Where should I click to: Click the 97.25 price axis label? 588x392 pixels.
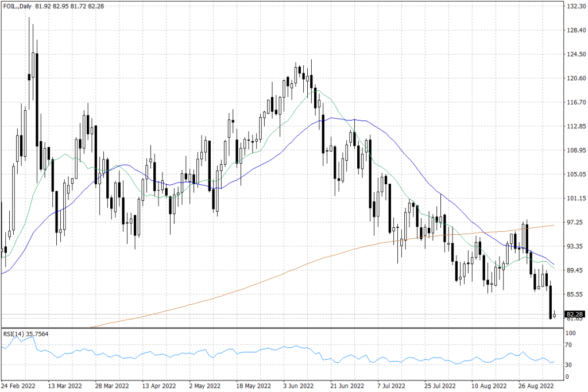click(x=575, y=222)
